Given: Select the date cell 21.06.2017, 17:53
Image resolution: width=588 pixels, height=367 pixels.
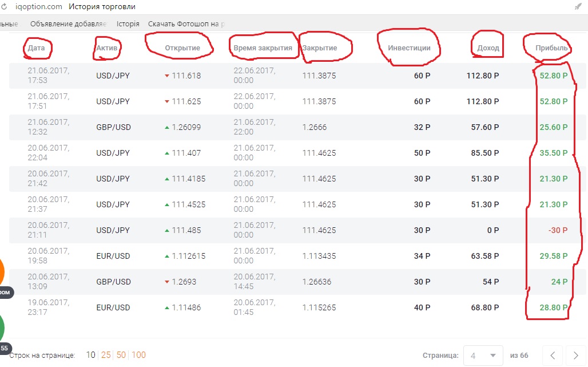Looking at the screenshot, I should pos(49,76).
